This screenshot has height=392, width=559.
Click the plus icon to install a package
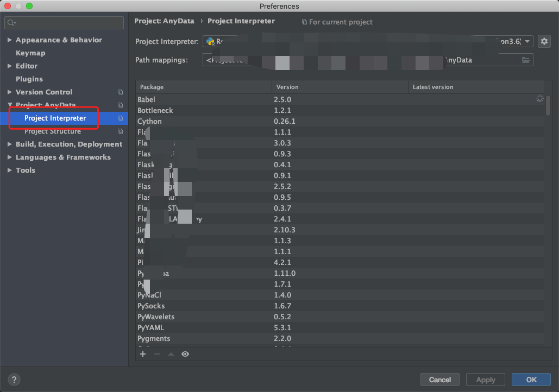tap(143, 354)
